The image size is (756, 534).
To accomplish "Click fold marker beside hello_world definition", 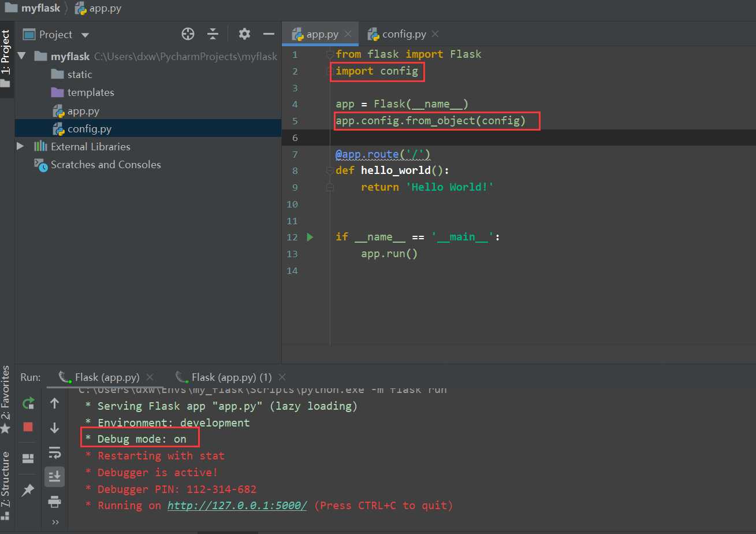I will pyautogui.click(x=330, y=171).
